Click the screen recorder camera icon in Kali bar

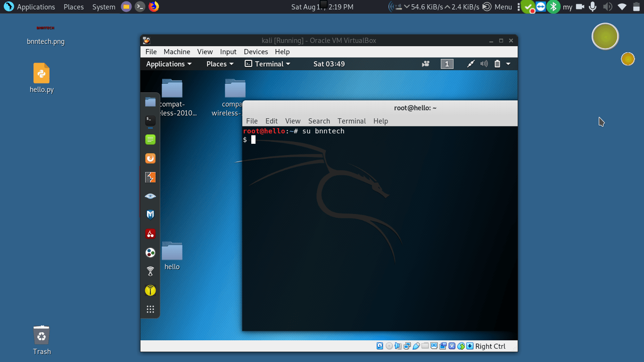(x=426, y=64)
